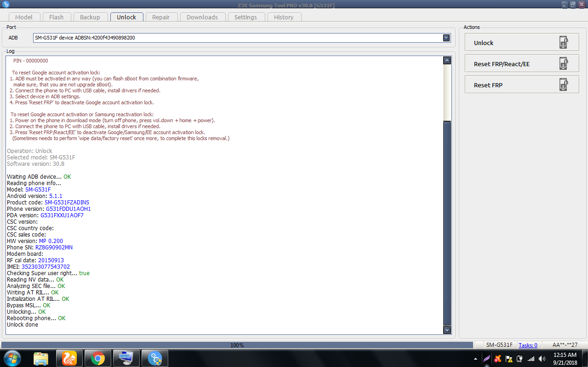Image resolution: width=588 pixels, height=367 pixels.
Task: Click Phone SN value RZ8G90902MN
Action: coord(54,248)
